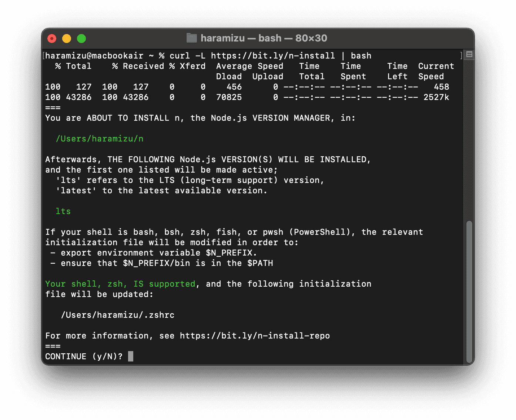This screenshot has width=516, height=420.
Task: Click the "CONTINUE (y/N)?" prompt text
Action: [84, 357]
